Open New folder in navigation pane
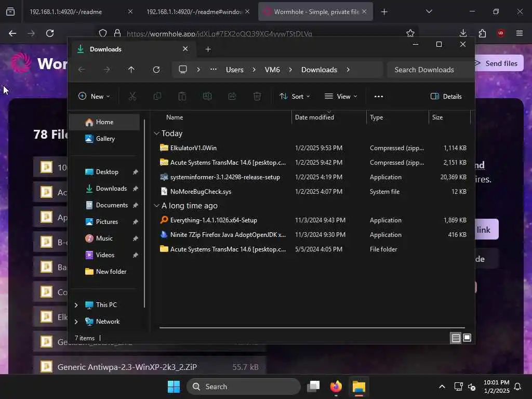Screen dimensions: 532x399 tap(104, 272)
